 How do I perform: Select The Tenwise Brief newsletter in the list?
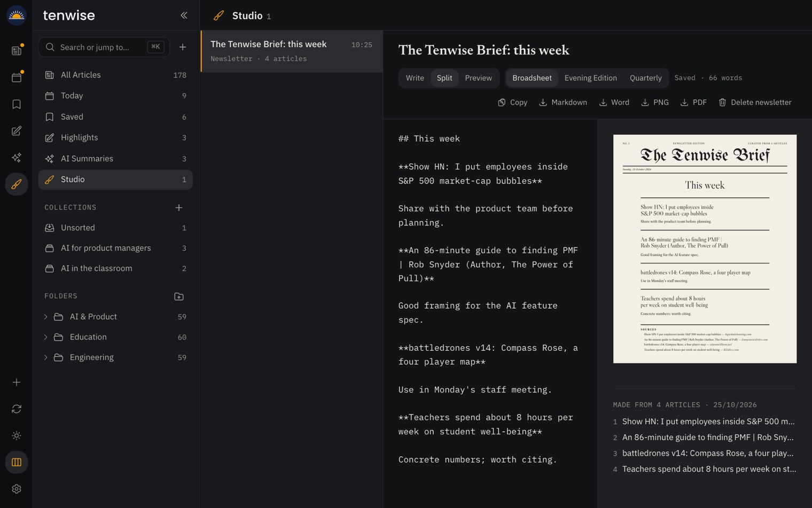(292, 51)
